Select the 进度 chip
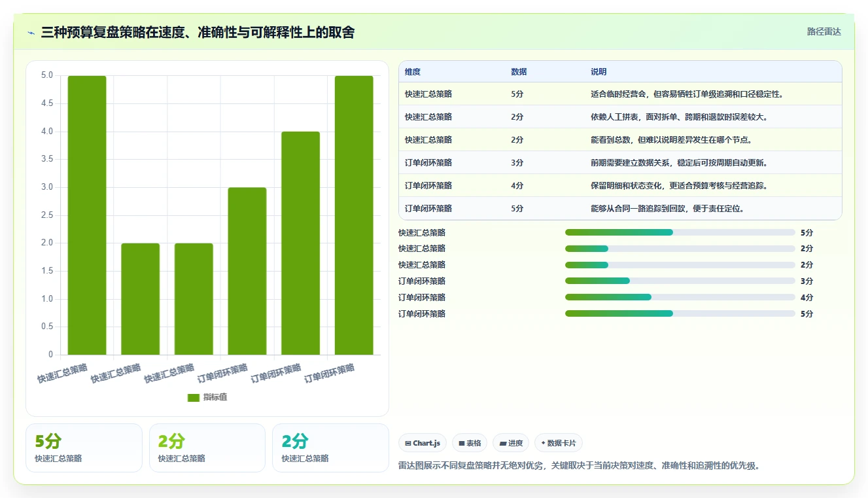 point(511,443)
